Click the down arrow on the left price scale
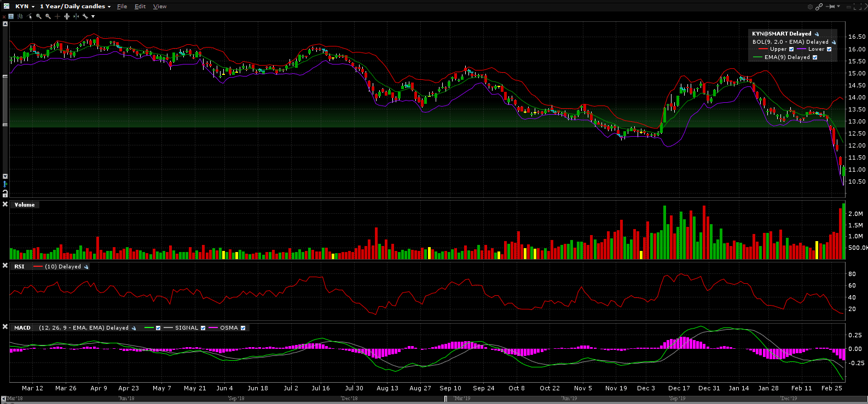 [x=5, y=177]
